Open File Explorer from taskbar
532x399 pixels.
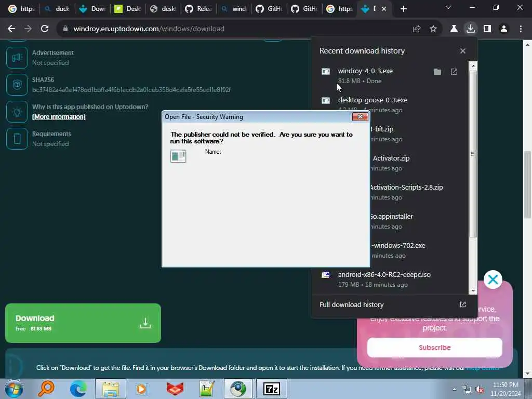(x=111, y=389)
